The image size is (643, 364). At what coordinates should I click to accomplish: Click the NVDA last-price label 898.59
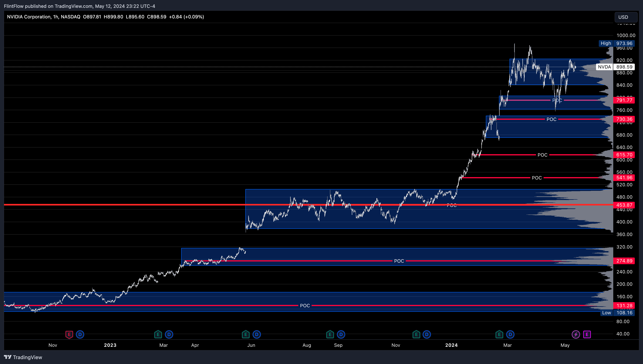615,67
